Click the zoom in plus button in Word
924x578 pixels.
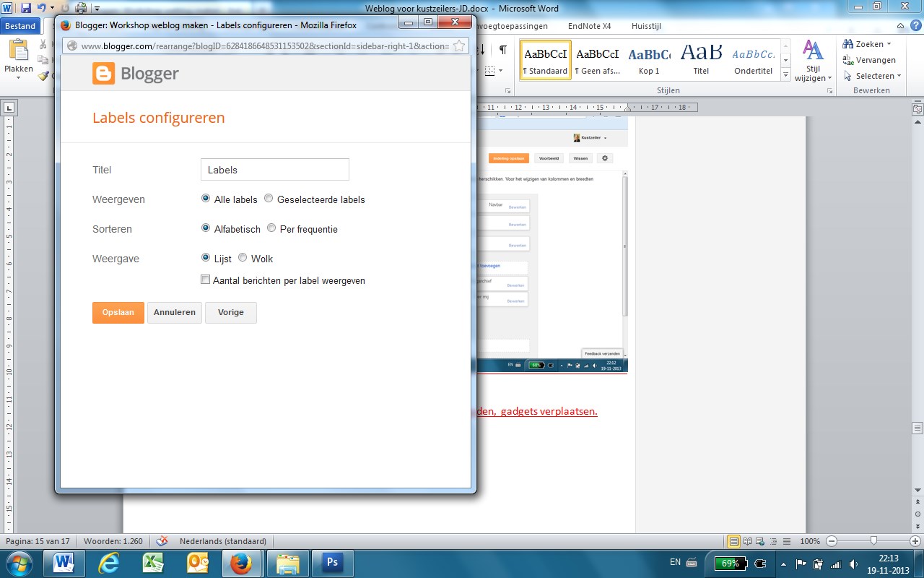[x=915, y=540]
